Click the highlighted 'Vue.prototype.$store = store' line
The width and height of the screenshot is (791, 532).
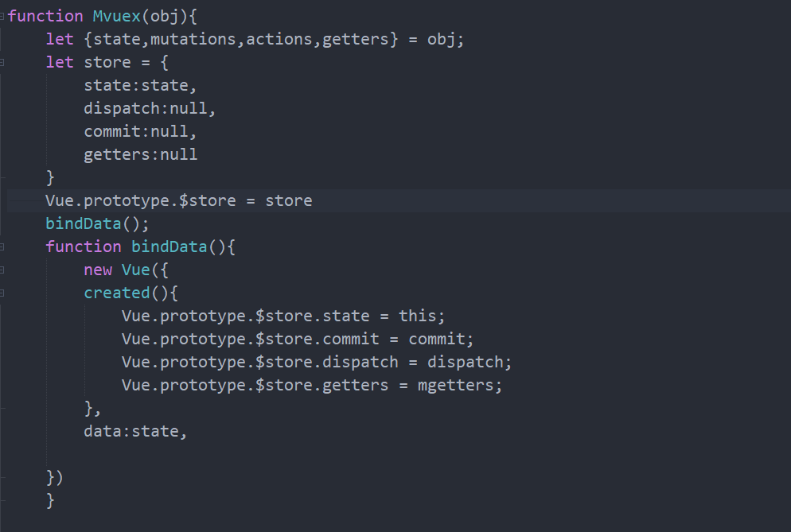coord(178,200)
